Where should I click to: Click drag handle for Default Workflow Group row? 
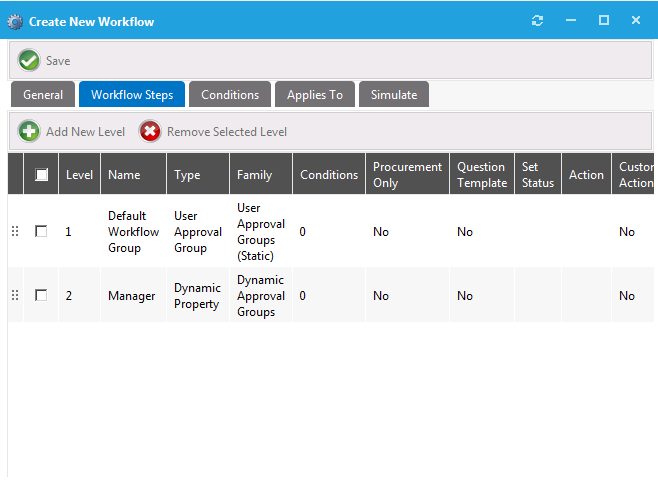[15, 232]
